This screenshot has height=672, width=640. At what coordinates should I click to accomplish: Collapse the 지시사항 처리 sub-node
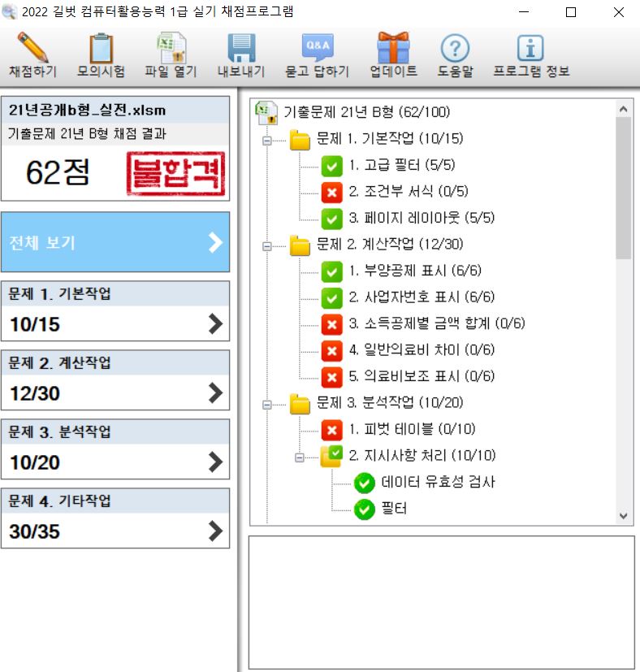tap(300, 457)
